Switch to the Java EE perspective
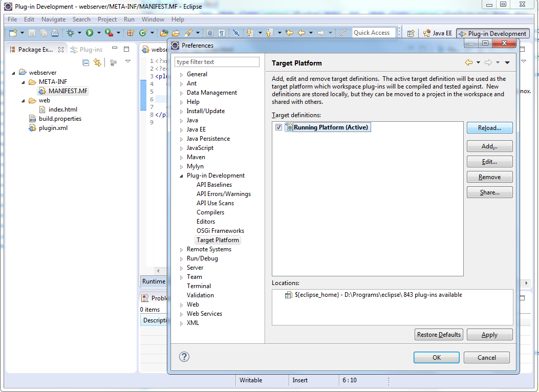 (438, 33)
